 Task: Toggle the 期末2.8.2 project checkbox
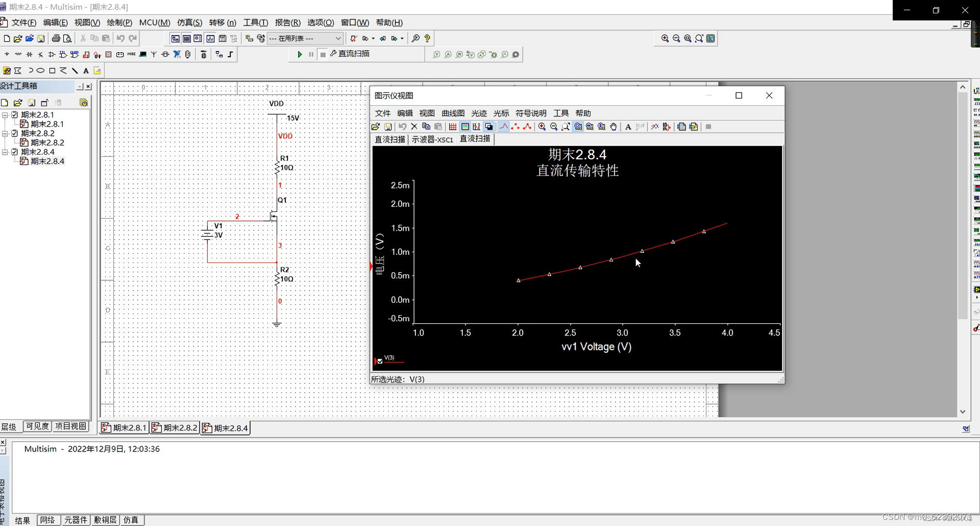click(x=15, y=133)
